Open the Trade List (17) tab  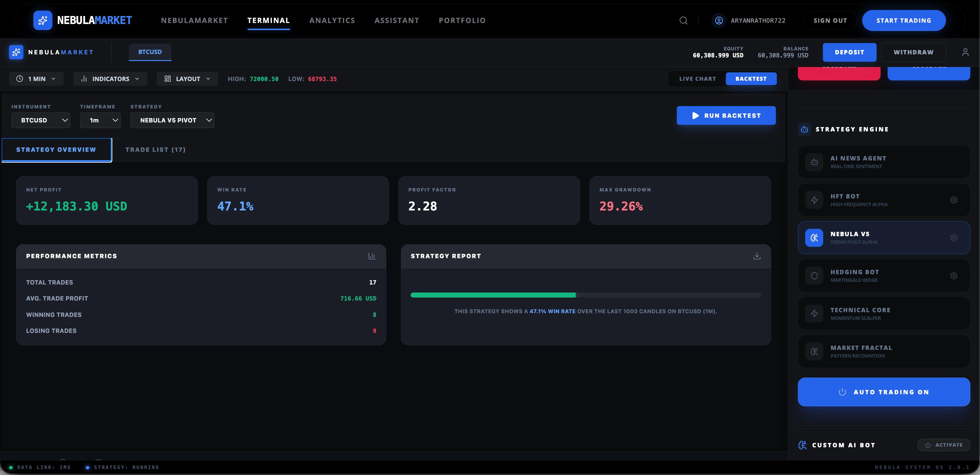pyautogui.click(x=155, y=149)
